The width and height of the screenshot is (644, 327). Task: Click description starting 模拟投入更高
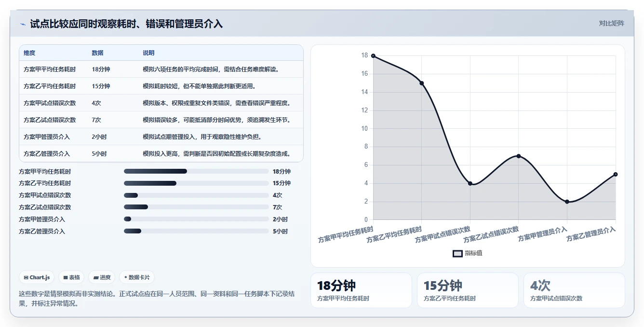pos(216,154)
